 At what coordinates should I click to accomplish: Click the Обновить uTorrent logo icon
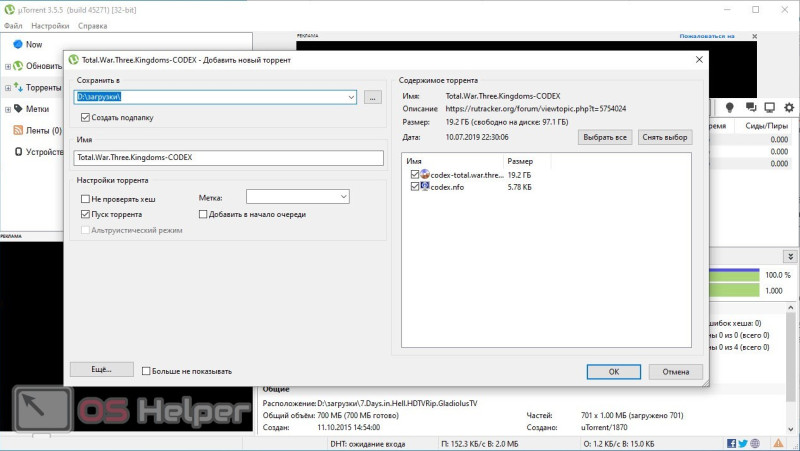pos(18,66)
